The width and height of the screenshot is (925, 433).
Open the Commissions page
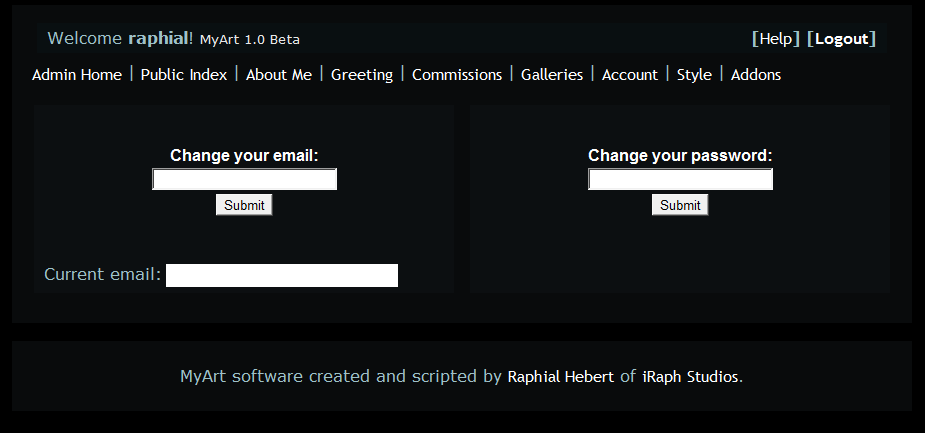pyautogui.click(x=457, y=75)
